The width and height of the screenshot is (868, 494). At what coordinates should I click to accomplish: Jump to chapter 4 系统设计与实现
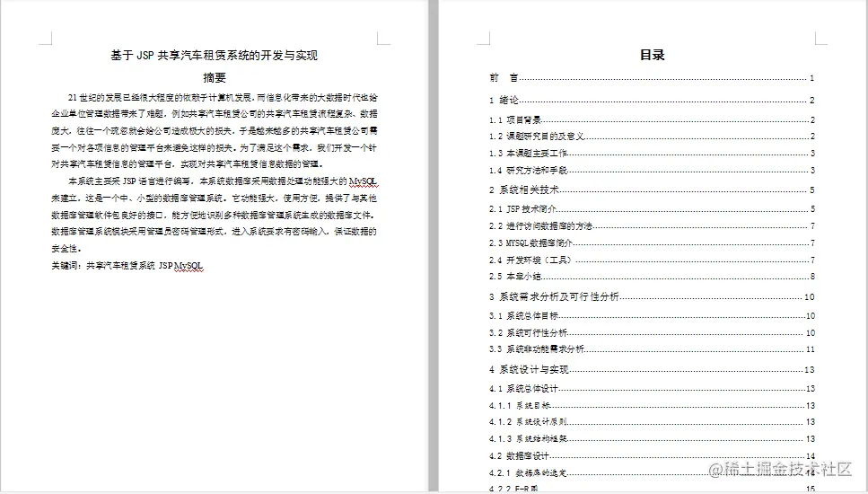[652, 369]
